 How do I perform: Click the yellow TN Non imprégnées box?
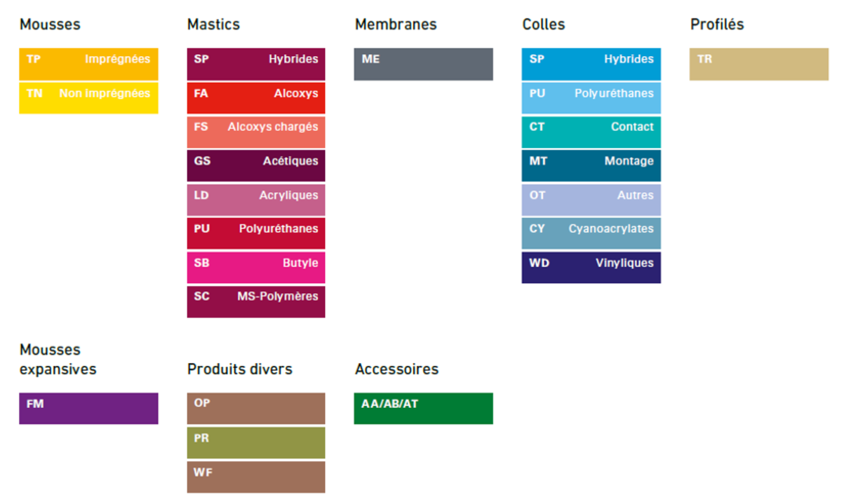click(88, 98)
